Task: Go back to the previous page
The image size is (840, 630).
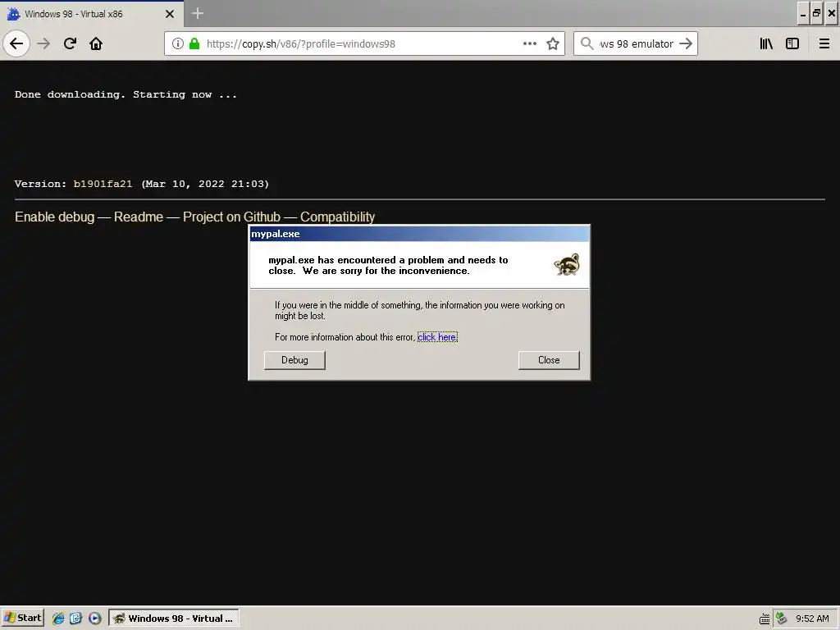Action: pyautogui.click(x=16, y=43)
